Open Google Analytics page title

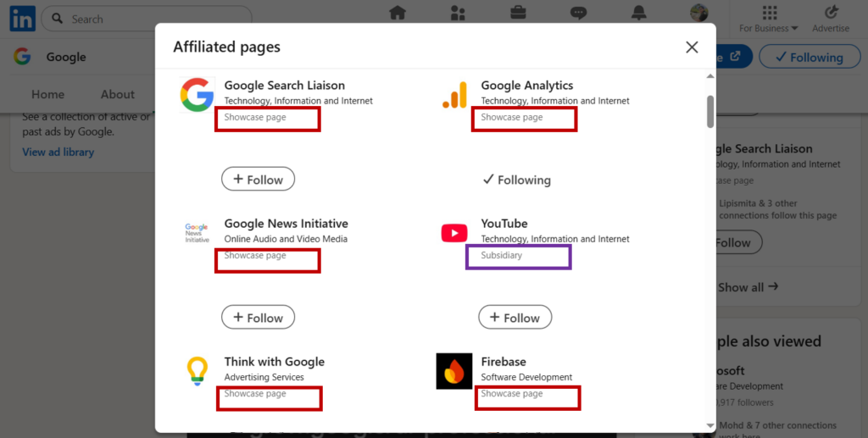(527, 86)
